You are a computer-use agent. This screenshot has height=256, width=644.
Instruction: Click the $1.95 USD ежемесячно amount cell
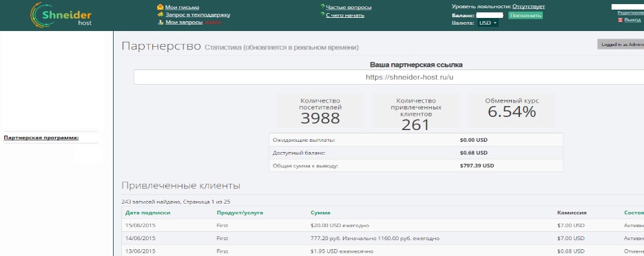coord(342,250)
